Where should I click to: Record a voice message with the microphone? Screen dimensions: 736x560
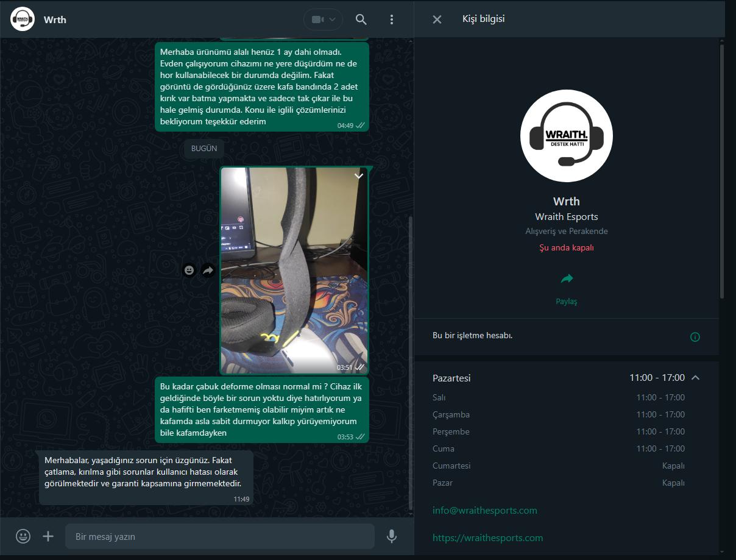pos(391,536)
